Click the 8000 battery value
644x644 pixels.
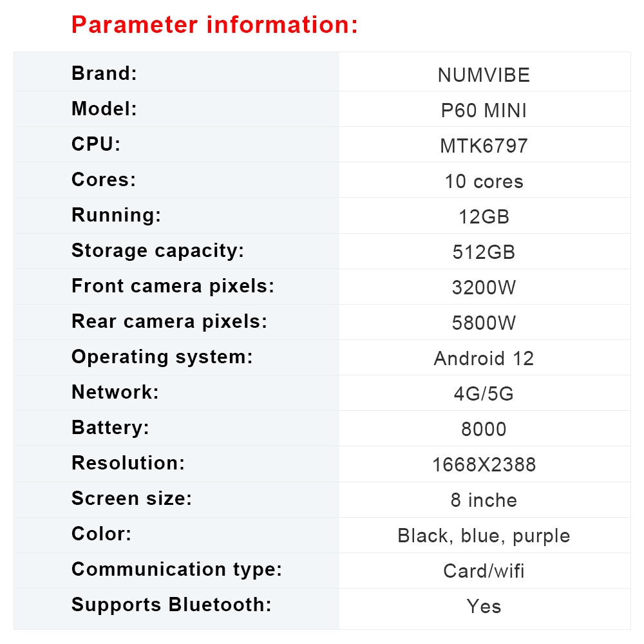(x=484, y=430)
